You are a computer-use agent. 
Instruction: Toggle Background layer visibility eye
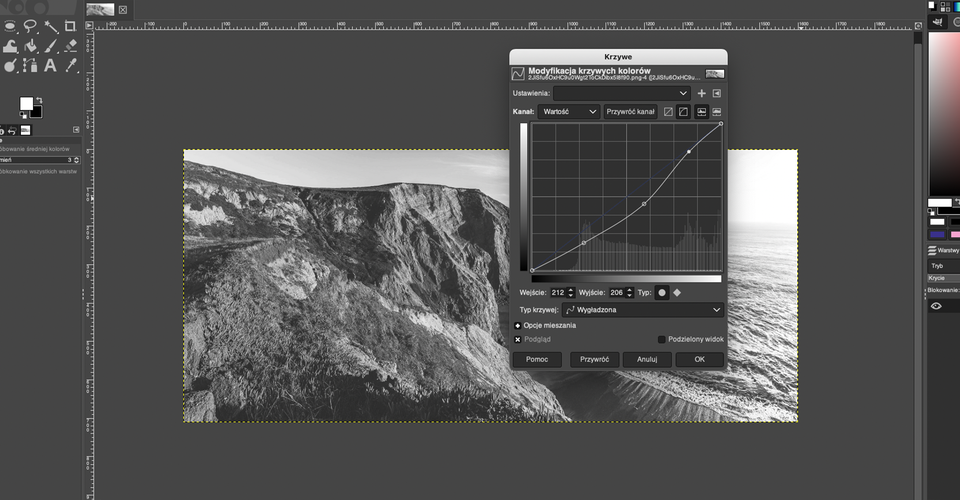pos(936,306)
